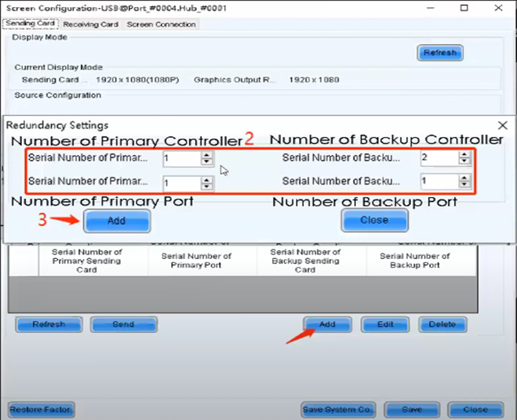517x420 pixels.
Task: Click the primary sending card serial number field
Action: [181, 158]
